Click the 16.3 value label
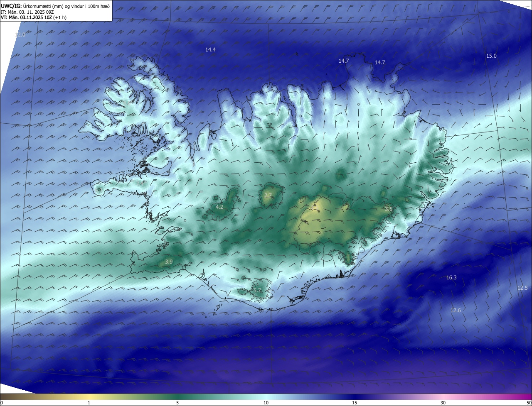 [x=451, y=278]
